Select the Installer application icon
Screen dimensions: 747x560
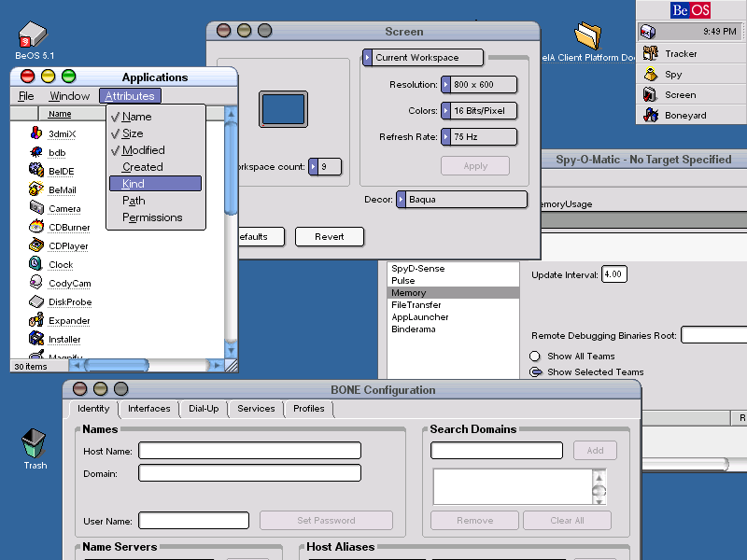click(36, 338)
